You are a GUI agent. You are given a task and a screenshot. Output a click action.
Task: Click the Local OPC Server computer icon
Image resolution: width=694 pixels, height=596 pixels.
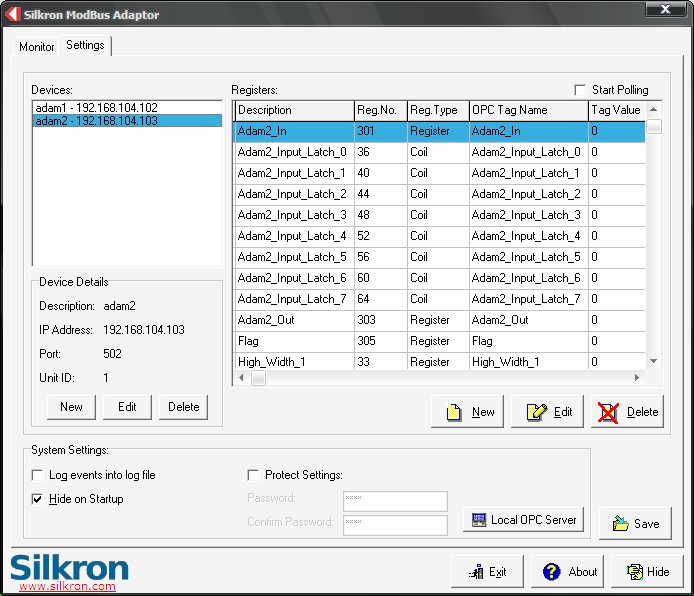click(x=478, y=520)
